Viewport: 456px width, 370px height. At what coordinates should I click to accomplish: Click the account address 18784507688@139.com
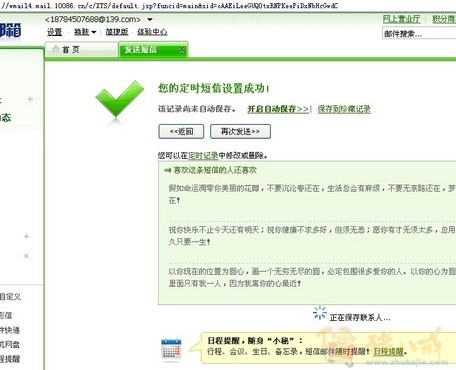93,19
